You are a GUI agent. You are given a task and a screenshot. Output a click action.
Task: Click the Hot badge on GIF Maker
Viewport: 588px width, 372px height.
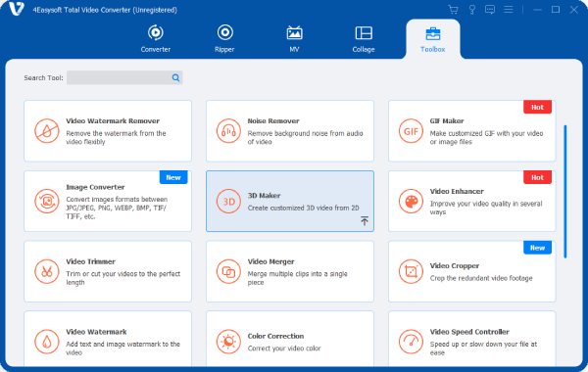(x=537, y=107)
